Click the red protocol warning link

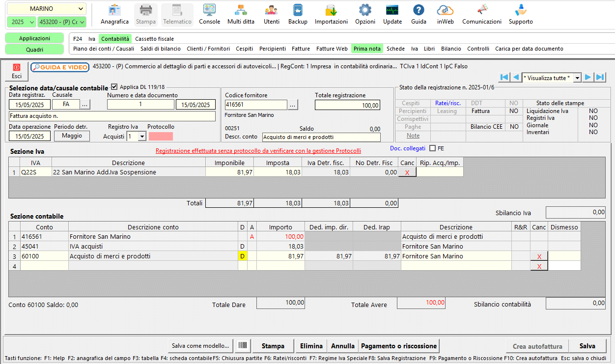(x=258, y=151)
